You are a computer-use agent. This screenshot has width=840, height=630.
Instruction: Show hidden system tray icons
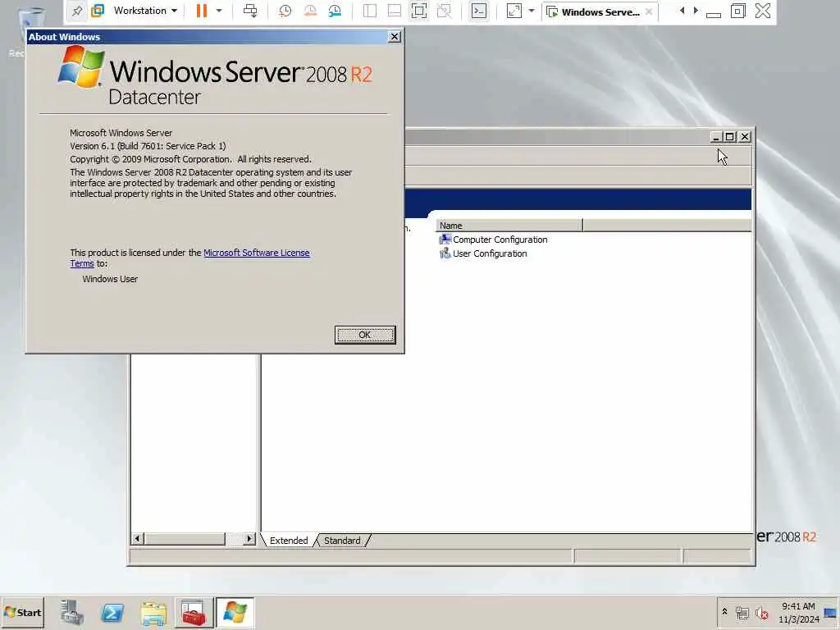click(x=725, y=611)
